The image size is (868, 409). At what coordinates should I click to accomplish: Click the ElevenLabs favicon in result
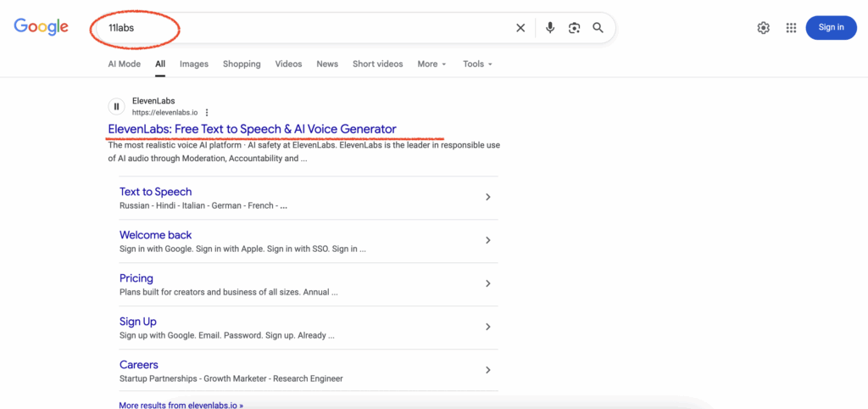click(x=116, y=106)
